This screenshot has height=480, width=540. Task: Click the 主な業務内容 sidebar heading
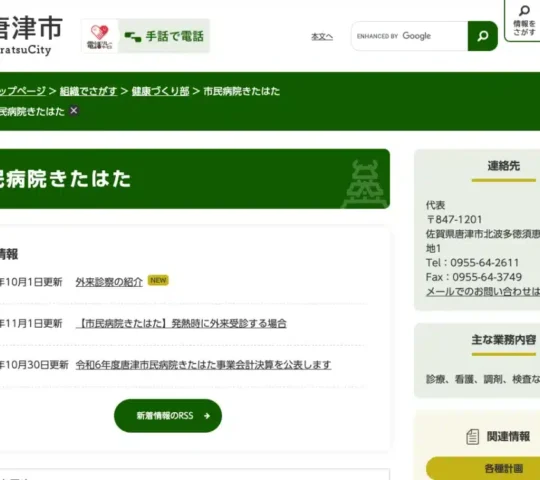(x=503, y=340)
